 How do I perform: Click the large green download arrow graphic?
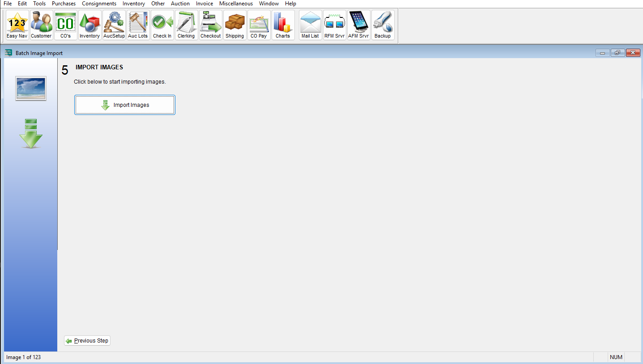pyautogui.click(x=31, y=134)
